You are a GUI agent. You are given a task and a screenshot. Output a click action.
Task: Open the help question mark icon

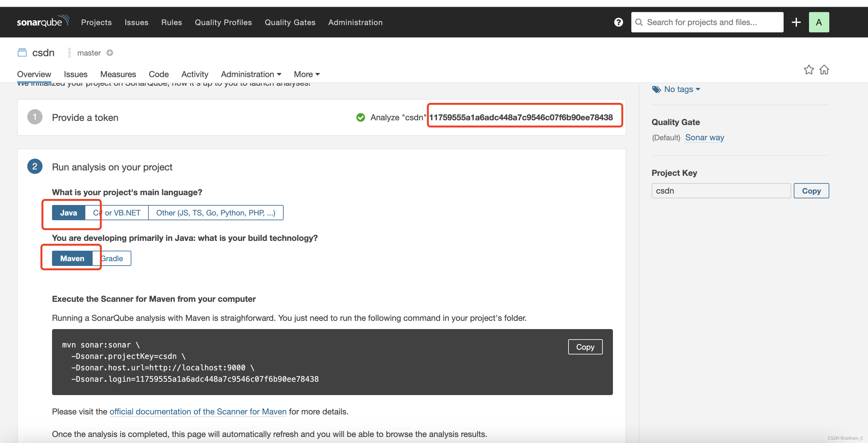[618, 22]
